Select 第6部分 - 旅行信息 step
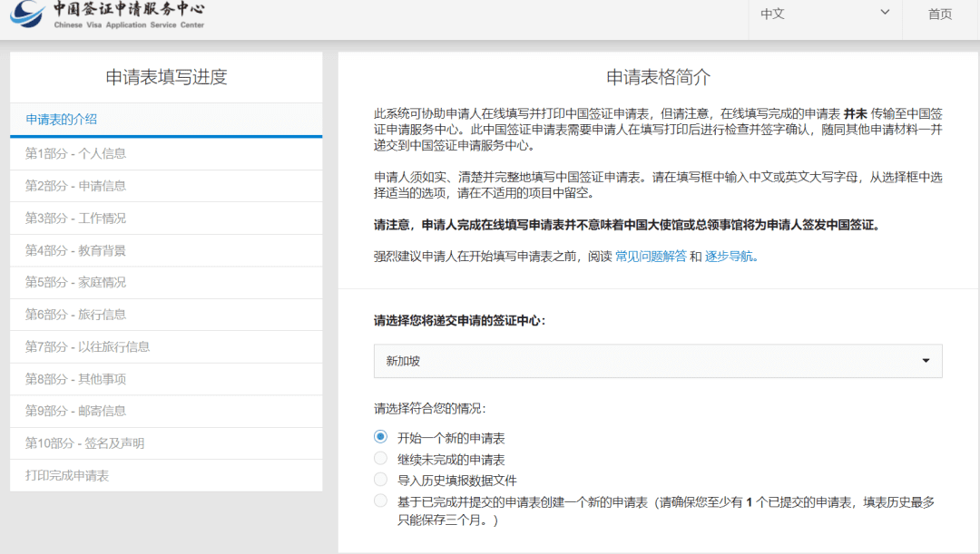 click(76, 315)
